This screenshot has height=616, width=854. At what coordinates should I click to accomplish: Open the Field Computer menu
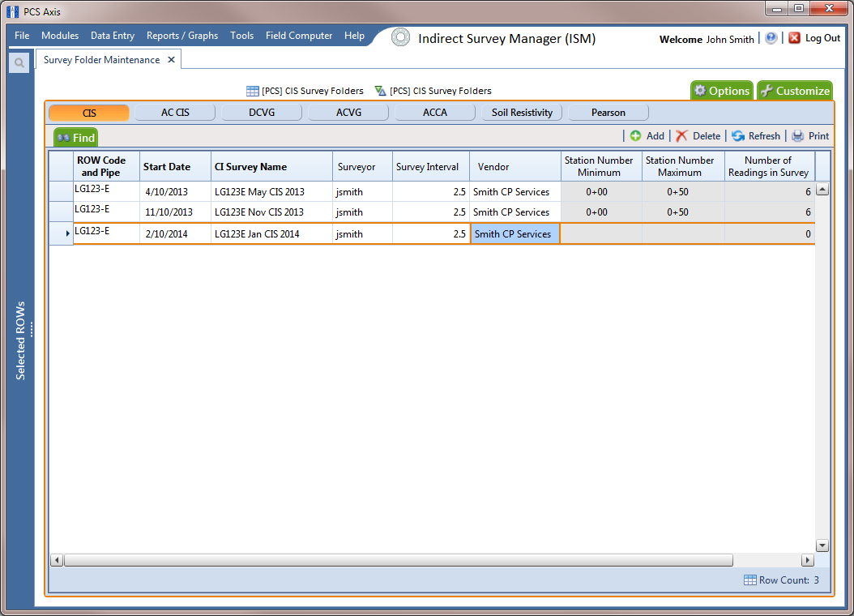tap(299, 36)
